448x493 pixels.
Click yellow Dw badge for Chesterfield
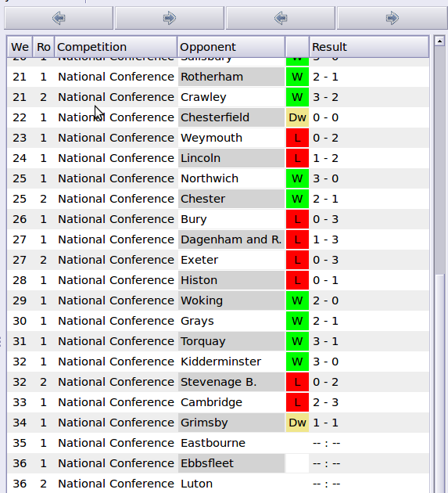pyautogui.click(x=297, y=117)
